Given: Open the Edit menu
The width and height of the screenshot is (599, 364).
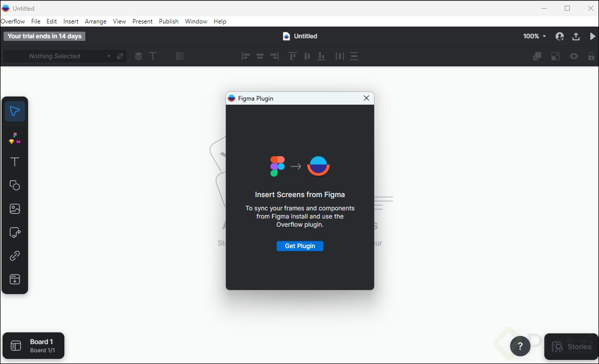Looking at the screenshot, I should coord(52,21).
